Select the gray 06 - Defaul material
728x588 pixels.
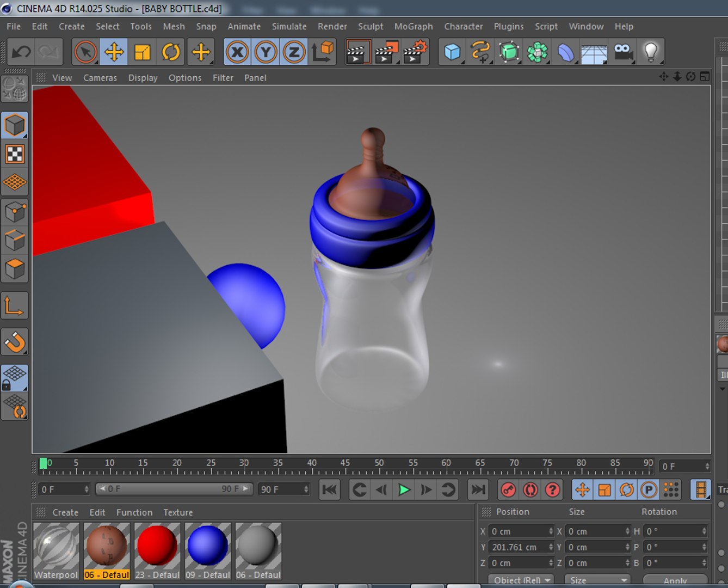coord(258,551)
